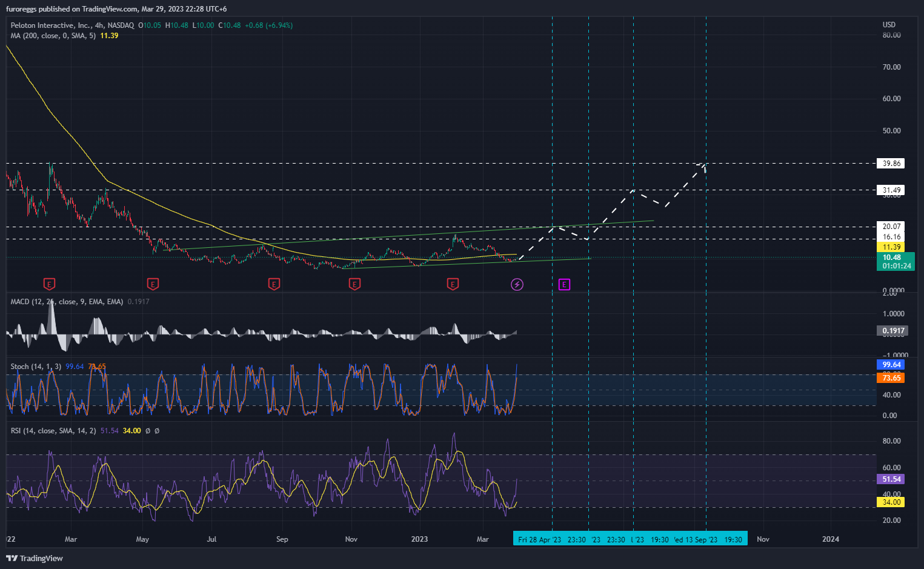Click the purple lightning bolt event icon
The width and height of the screenshot is (924, 569).
[517, 284]
